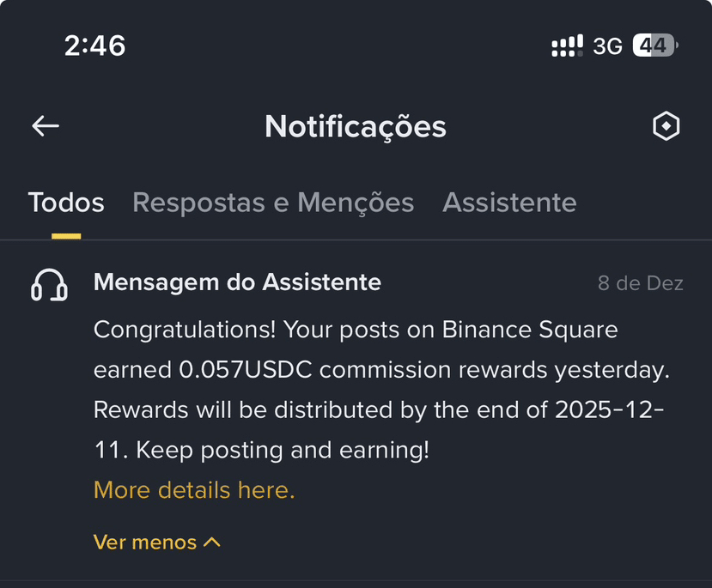Image resolution: width=712 pixels, height=588 pixels.
Task: Open notification settings hexagon icon
Action: 666,127
